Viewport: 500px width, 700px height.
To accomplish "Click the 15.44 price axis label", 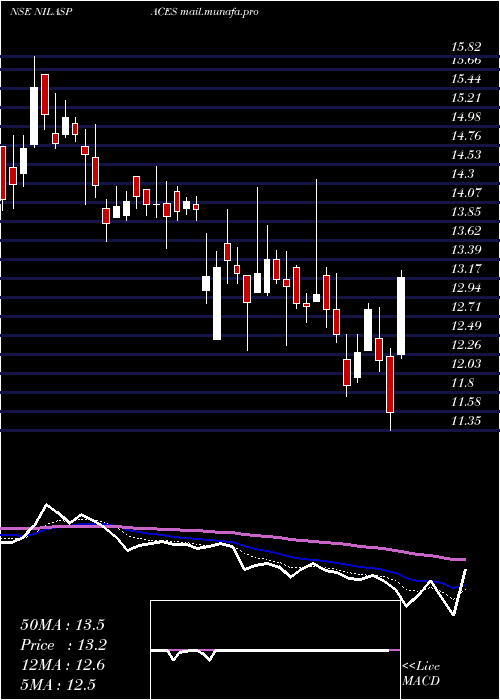I will click(466, 79).
